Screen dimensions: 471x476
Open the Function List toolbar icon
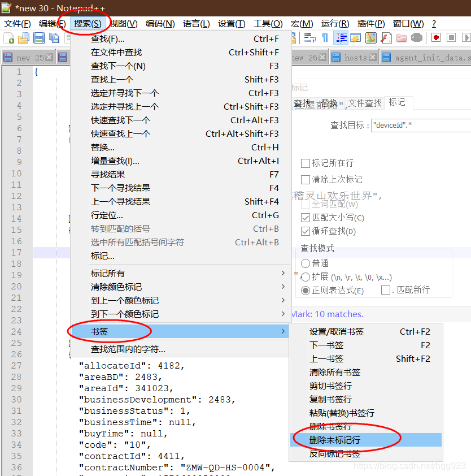[386, 38]
